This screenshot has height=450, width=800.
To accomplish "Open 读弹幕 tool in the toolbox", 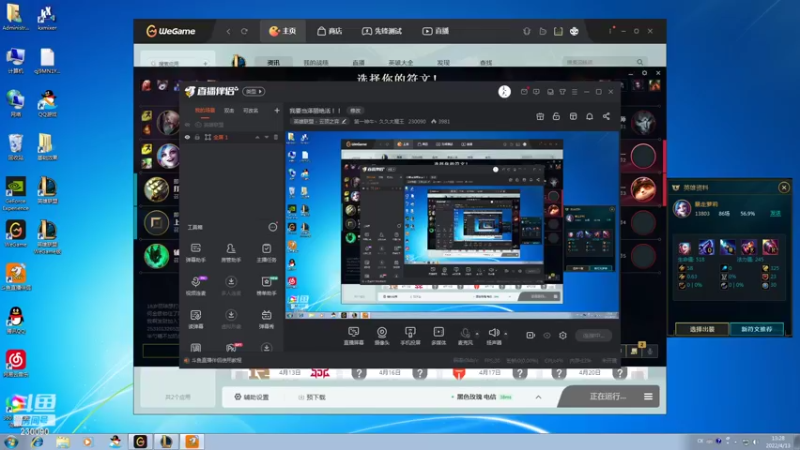I will (196, 319).
